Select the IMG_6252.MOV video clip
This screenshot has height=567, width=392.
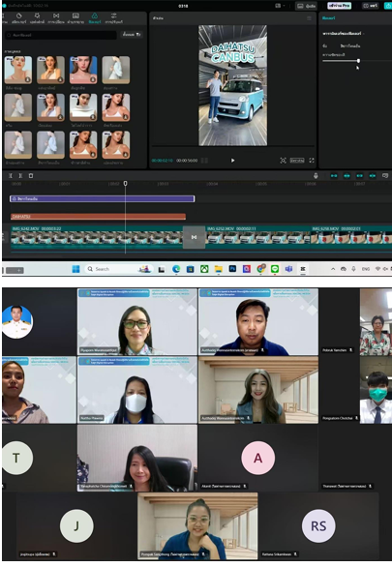(x=258, y=237)
